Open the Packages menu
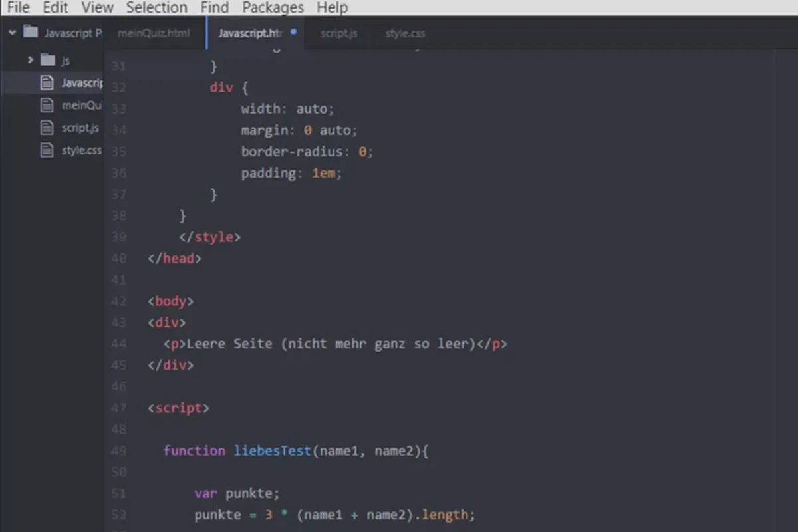Viewport: 798px width, 532px height. 273,8
